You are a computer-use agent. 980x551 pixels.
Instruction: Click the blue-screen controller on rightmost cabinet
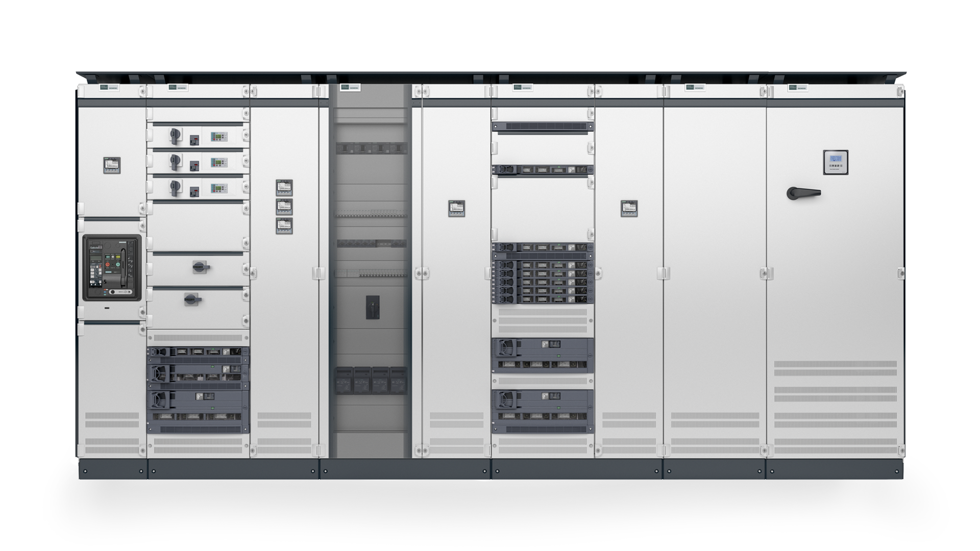[x=836, y=162]
